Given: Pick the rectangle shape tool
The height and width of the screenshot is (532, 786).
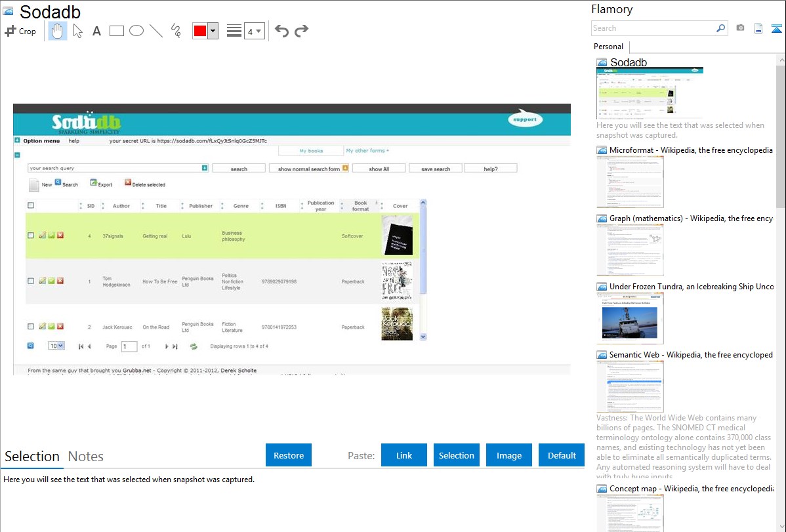Looking at the screenshot, I should coord(116,31).
